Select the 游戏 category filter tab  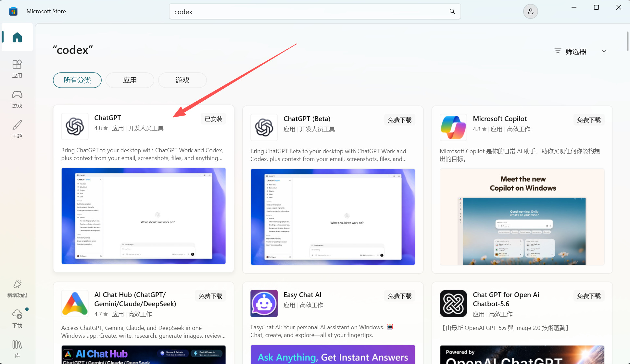tap(183, 80)
